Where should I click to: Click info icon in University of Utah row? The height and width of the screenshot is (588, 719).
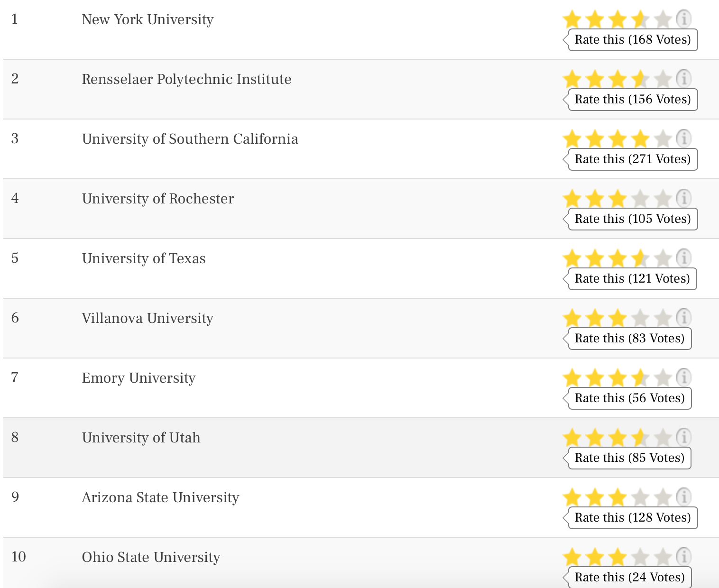(x=683, y=437)
